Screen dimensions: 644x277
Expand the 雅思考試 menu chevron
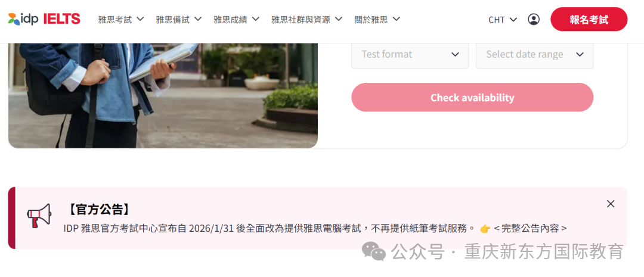pyautogui.click(x=140, y=19)
